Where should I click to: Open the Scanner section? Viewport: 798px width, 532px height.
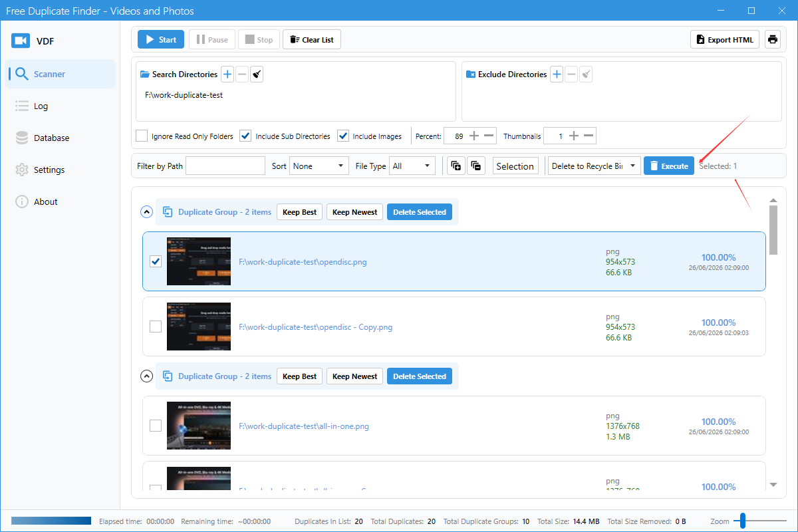[61, 74]
